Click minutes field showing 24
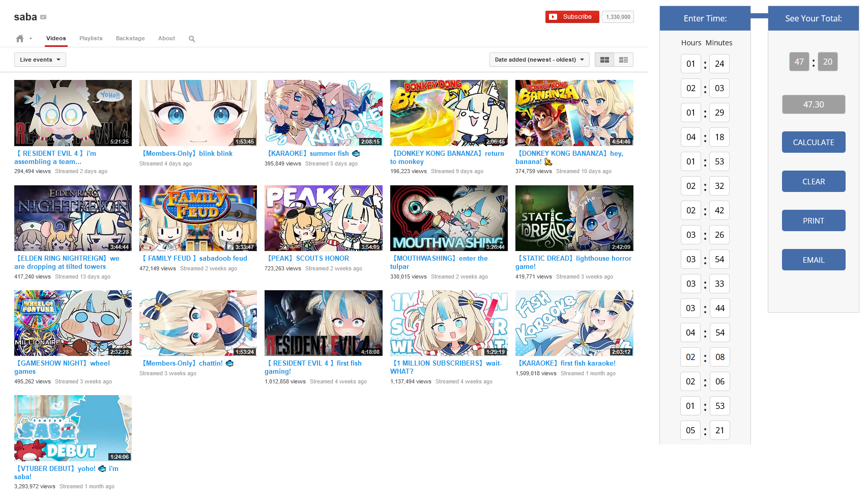 pyautogui.click(x=719, y=64)
